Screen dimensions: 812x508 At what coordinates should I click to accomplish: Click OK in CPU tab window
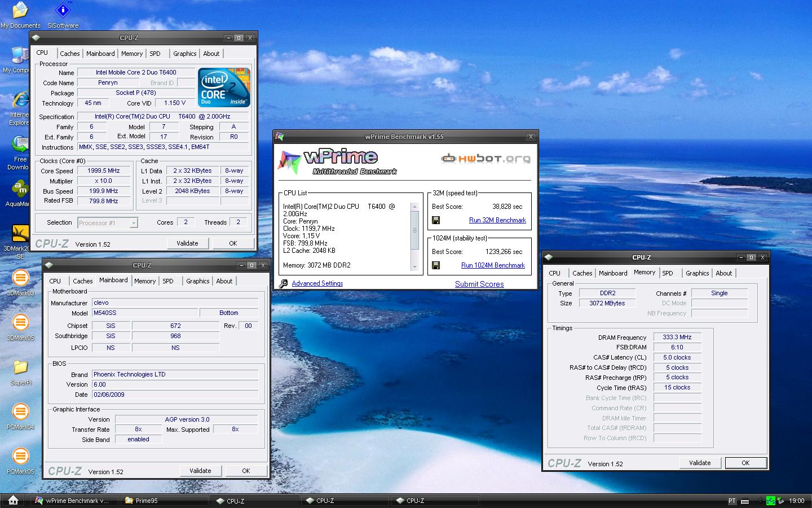233,243
